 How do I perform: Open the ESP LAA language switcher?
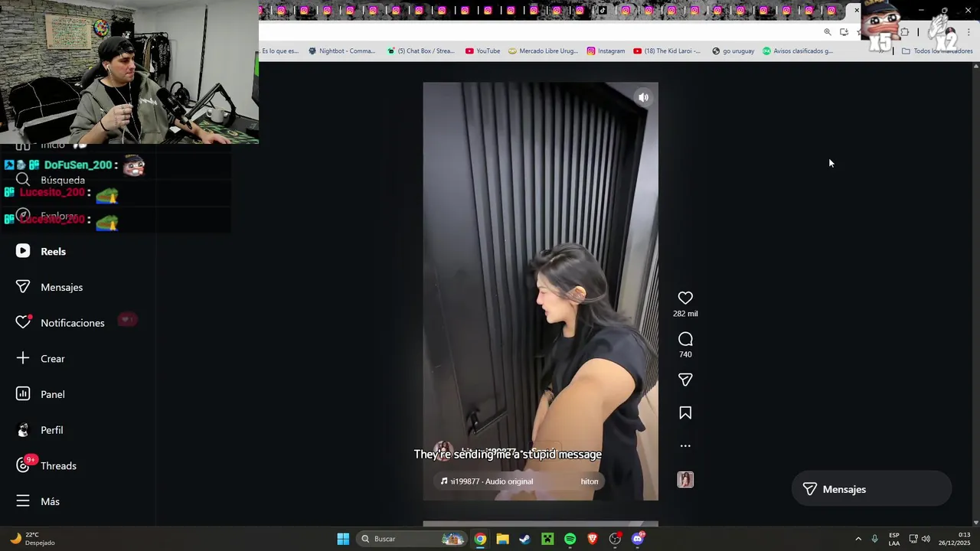(894, 539)
